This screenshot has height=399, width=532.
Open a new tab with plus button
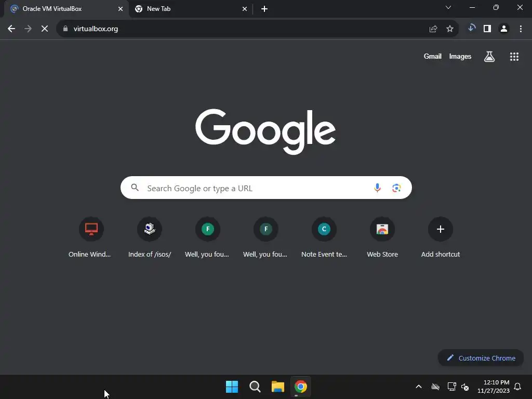click(264, 9)
